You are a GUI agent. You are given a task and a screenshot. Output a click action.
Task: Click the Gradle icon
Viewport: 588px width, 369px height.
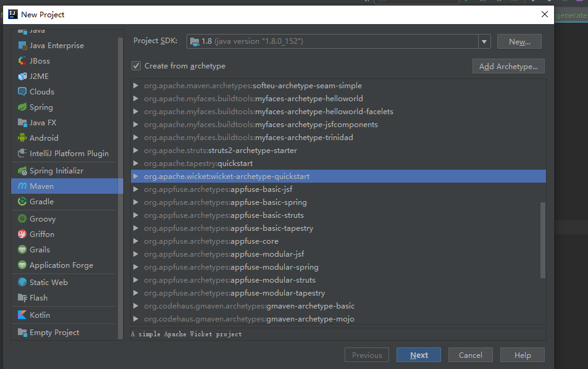click(22, 202)
